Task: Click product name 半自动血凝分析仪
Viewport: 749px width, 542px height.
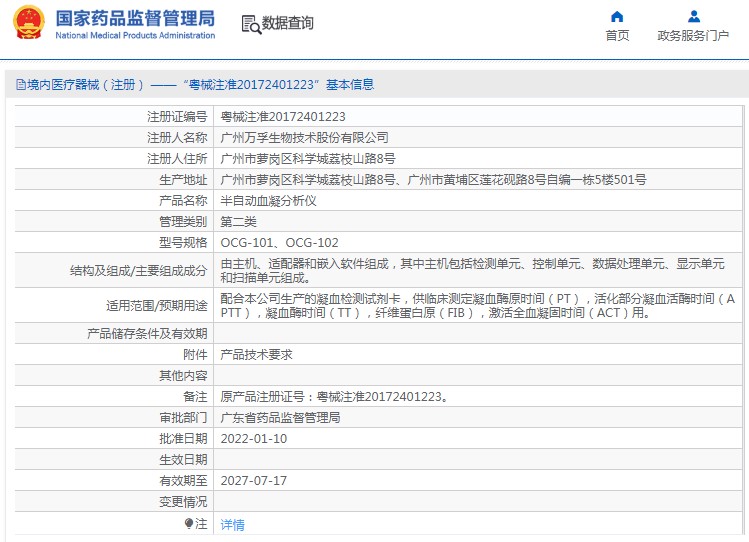Action: pos(268,200)
